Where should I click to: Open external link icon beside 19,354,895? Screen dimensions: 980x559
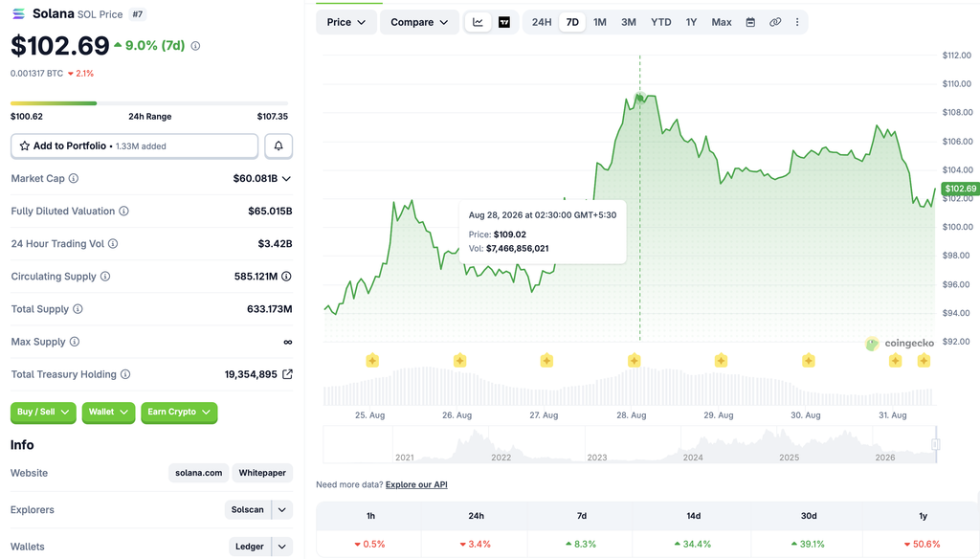point(287,374)
